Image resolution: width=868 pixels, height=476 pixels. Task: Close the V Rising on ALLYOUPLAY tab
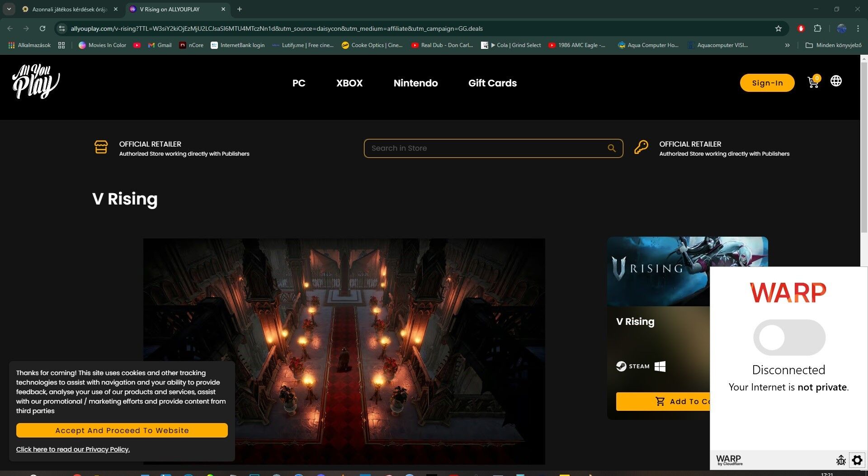pos(223,9)
